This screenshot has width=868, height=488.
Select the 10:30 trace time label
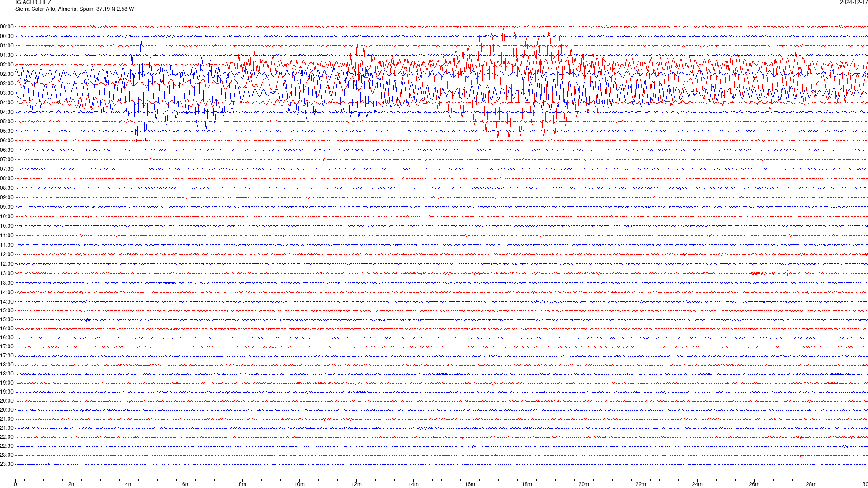point(7,226)
